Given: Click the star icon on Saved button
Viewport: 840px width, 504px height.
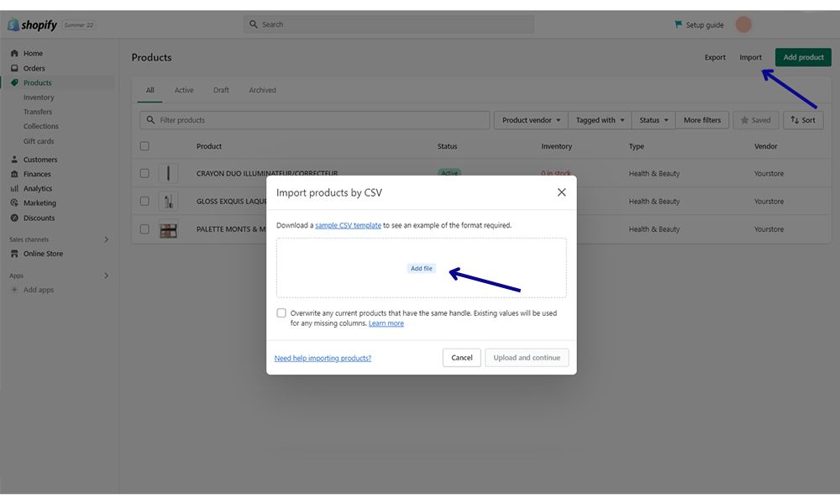Looking at the screenshot, I should [x=744, y=120].
